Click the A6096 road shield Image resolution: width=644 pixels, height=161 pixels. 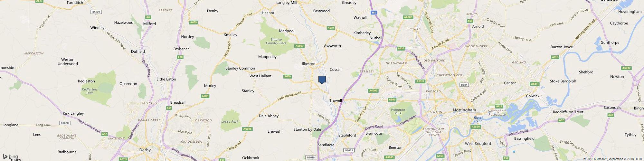(x=247, y=129)
